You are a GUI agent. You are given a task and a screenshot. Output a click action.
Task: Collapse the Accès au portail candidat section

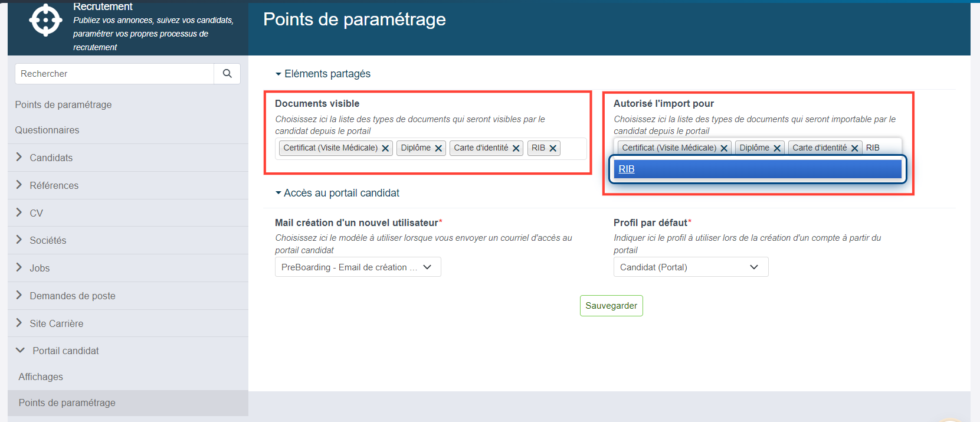[337, 193]
